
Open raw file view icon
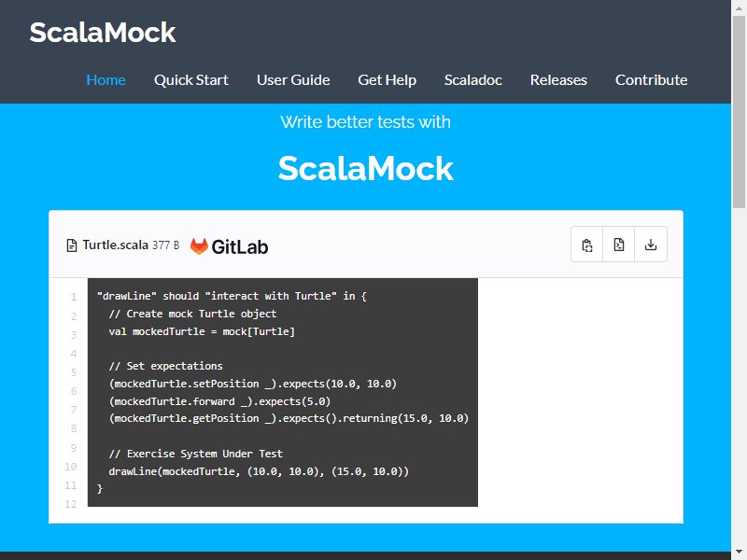pos(618,245)
